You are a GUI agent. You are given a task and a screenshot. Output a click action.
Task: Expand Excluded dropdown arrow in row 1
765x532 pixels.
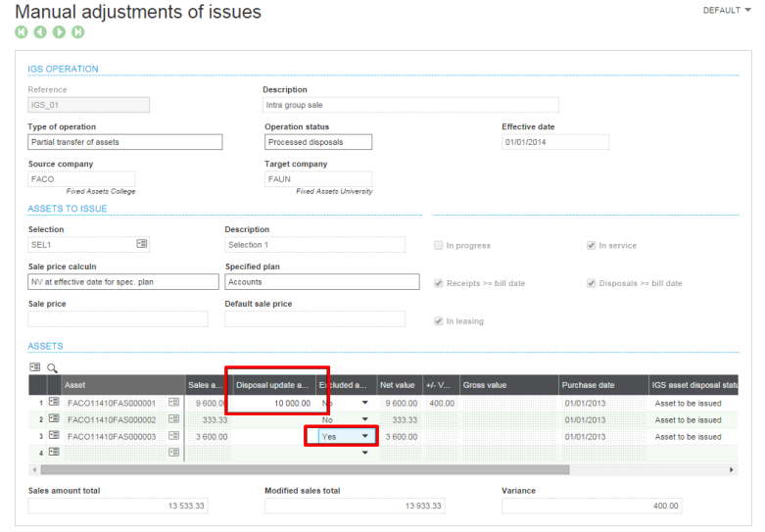365,403
